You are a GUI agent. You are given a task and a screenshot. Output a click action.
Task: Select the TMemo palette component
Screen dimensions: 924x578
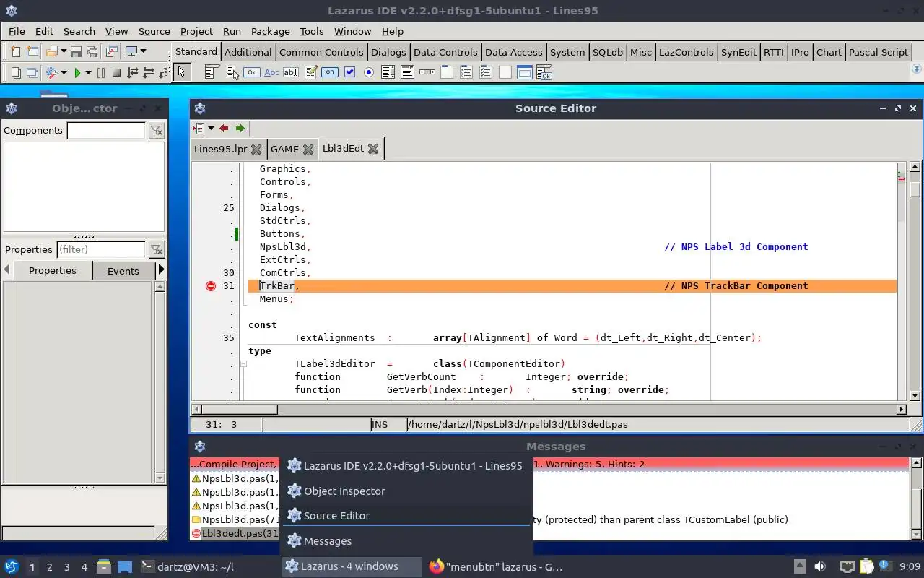310,72
